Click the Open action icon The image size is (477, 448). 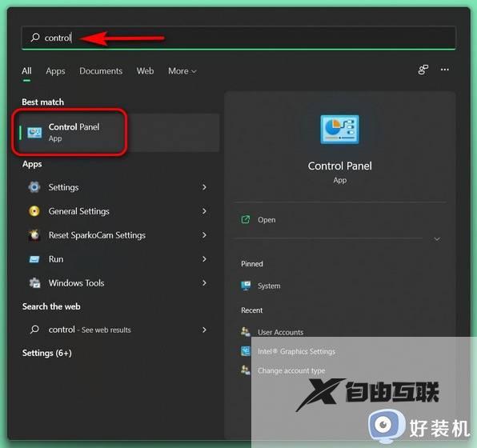click(246, 219)
